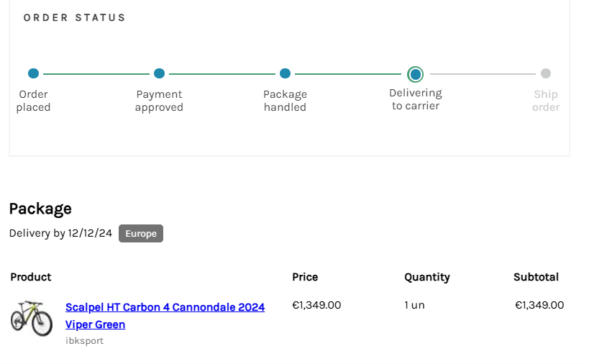Screen dimensions: 589x364
Task: Click the greyed Ship order step dot
Action: 546,73
